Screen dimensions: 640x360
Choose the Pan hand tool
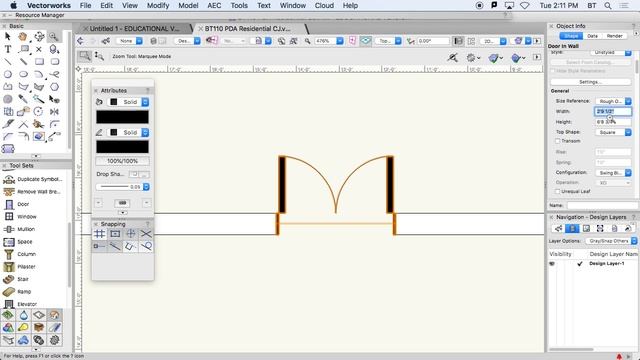pos(23,36)
